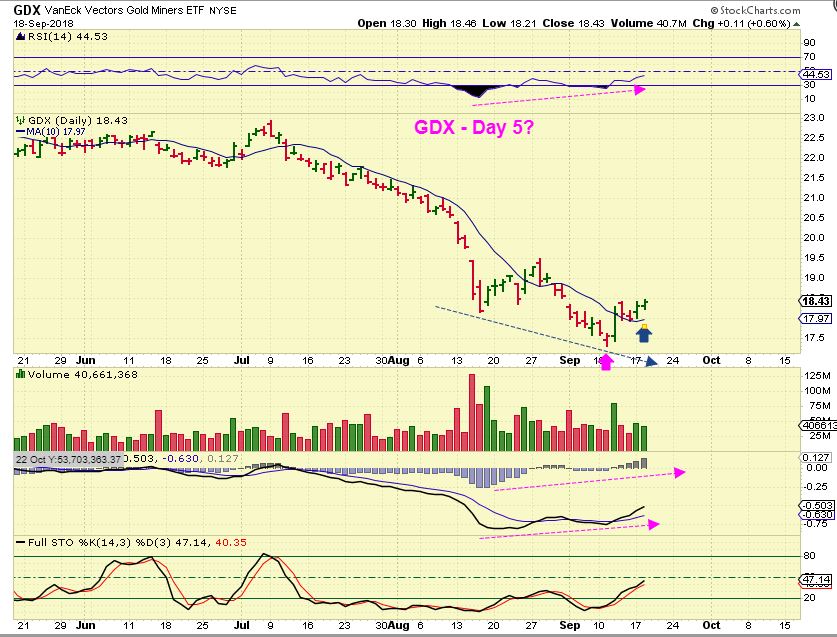
Task: Click the Volume 40.7M header value
Action: coord(649,23)
